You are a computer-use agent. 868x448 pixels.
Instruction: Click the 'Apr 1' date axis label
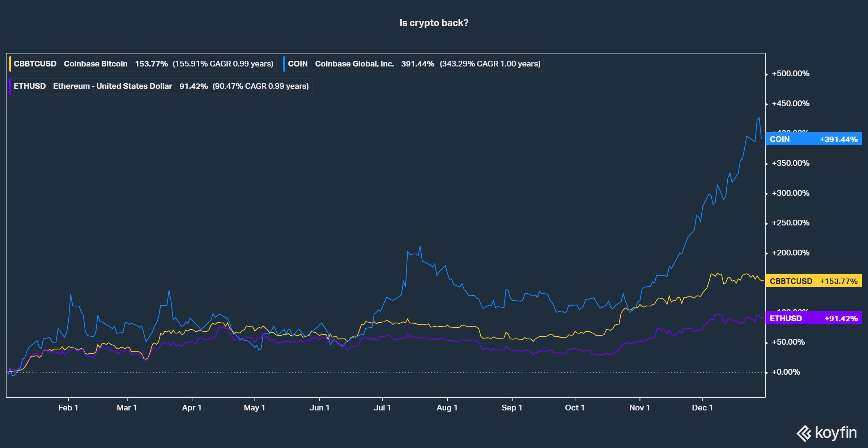pos(192,408)
